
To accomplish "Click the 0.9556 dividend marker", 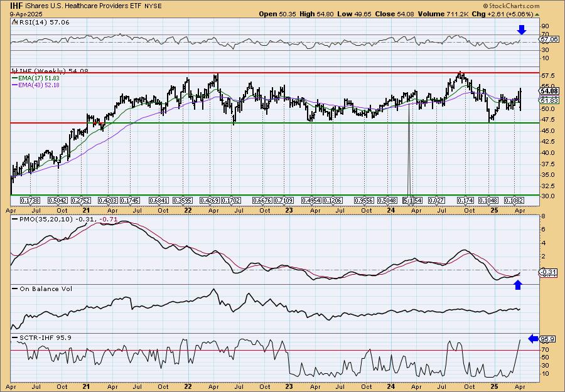I will [x=364, y=201].
